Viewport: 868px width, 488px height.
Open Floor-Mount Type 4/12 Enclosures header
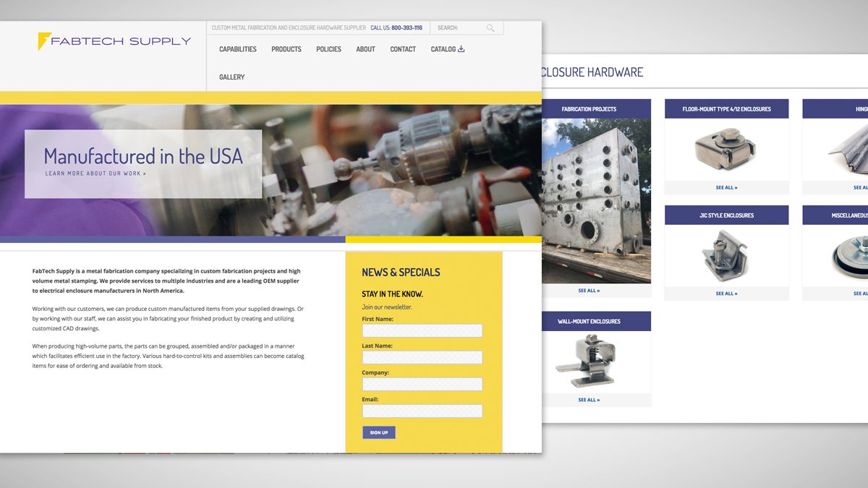[727, 109]
